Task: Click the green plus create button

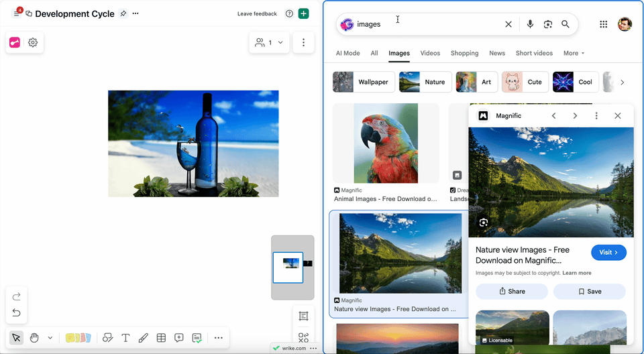Action: click(x=303, y=13)
